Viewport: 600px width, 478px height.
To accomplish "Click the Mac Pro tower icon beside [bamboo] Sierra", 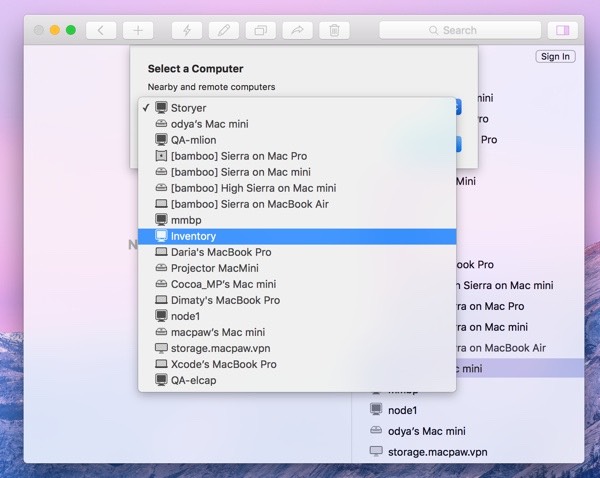I will pos(161,156).
